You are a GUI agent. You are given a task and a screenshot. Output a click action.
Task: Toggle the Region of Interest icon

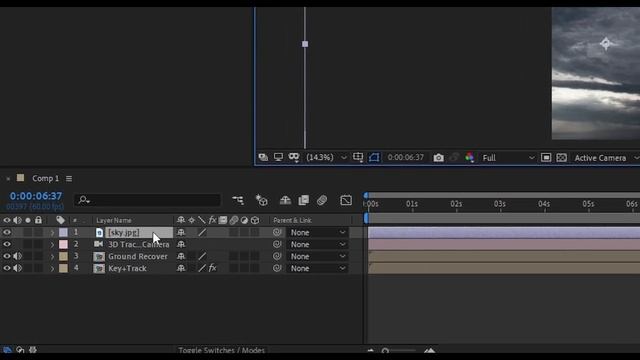(546, 158)
